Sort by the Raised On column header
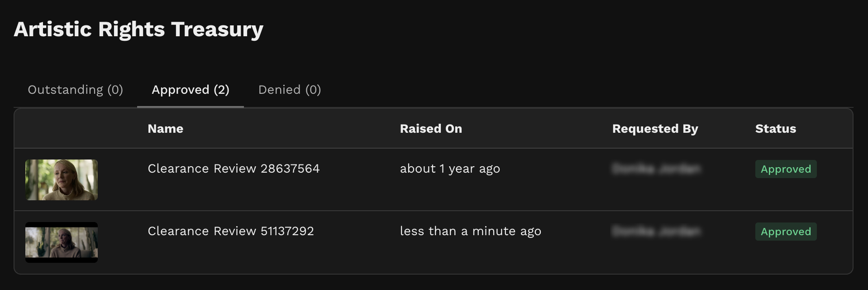 coord(431,129)
